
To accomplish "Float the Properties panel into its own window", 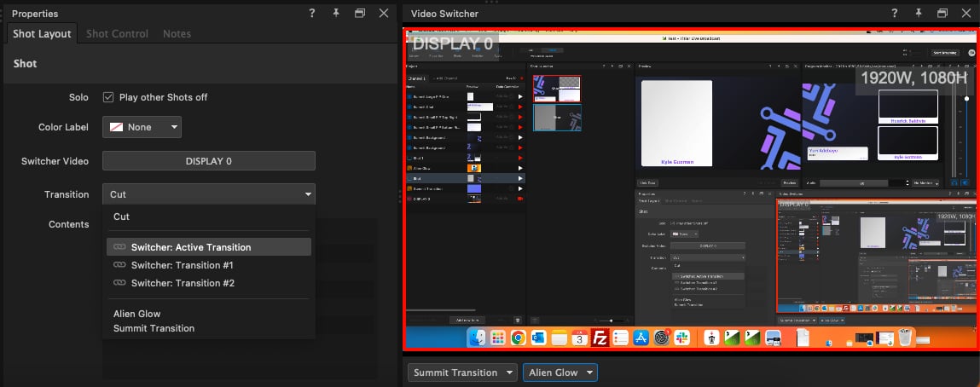I will click(x=360, y=13).
